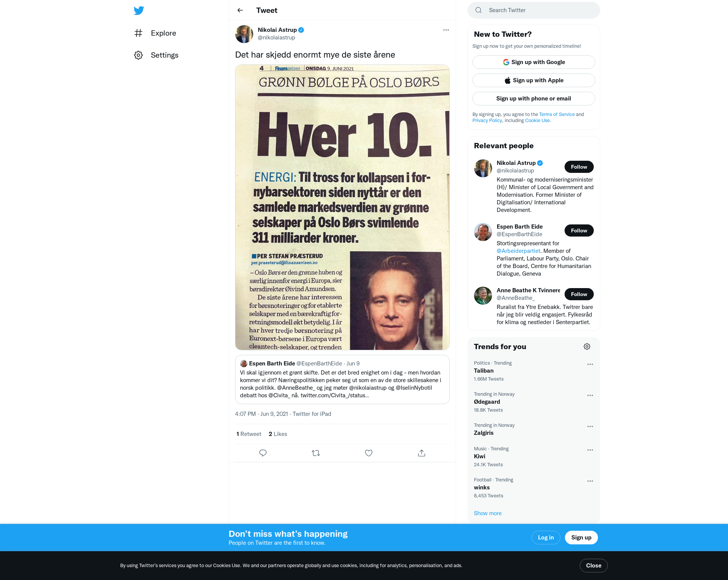
Task: Click the @nikolaiastrup handle in tweet header
Action: click(276, 38)
